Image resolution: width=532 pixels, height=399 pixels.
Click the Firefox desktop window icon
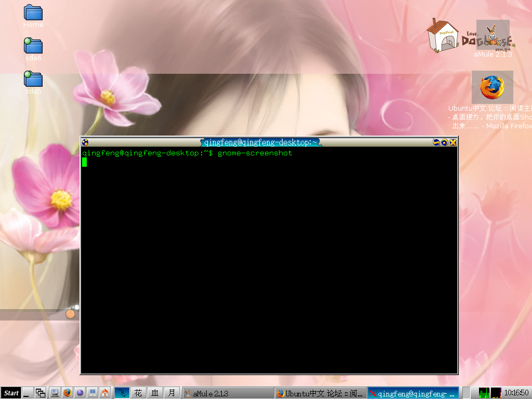click(x=492, y=87)
